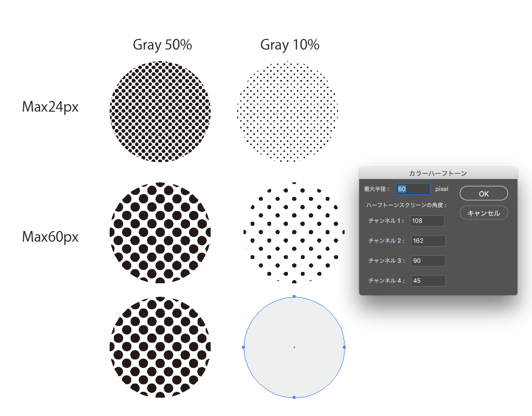
Task: Click the top anchor point of selected circle
Action: 294,297
